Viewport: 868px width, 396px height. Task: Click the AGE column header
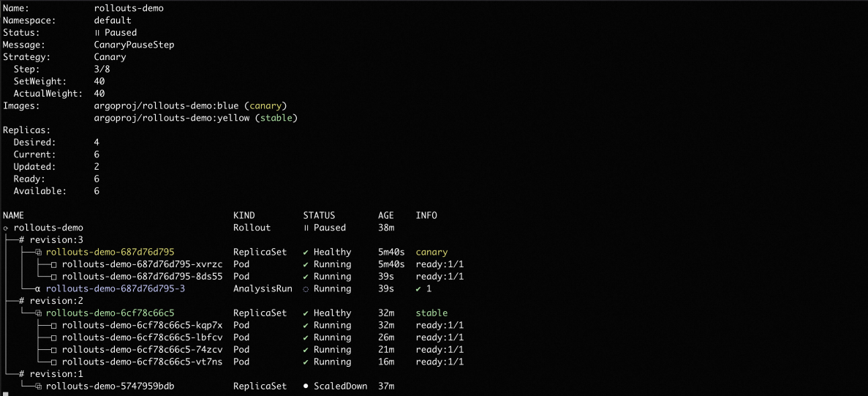[386, 215]
